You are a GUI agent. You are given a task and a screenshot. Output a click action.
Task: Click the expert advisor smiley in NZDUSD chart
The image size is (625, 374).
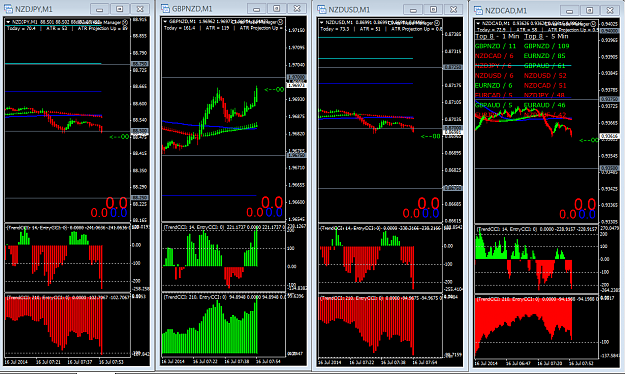click(437, 23)
